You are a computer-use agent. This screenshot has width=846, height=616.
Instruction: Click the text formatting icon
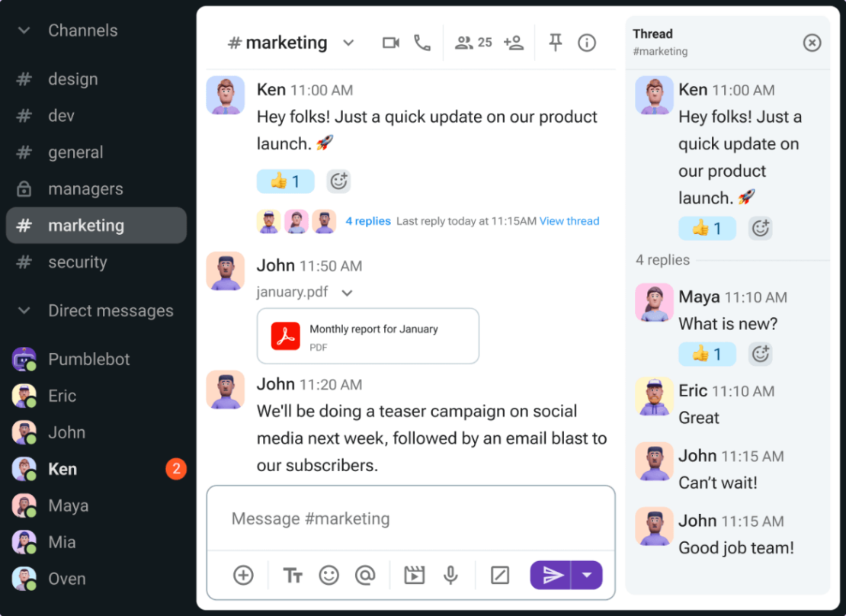point(293,575)
